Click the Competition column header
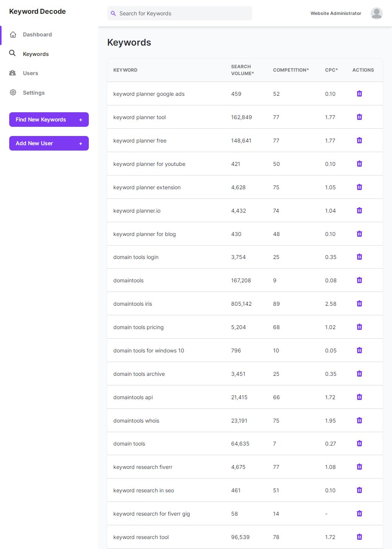Viewport: 392px width, 549px height. pyautogui.click(x=291, y=70)
